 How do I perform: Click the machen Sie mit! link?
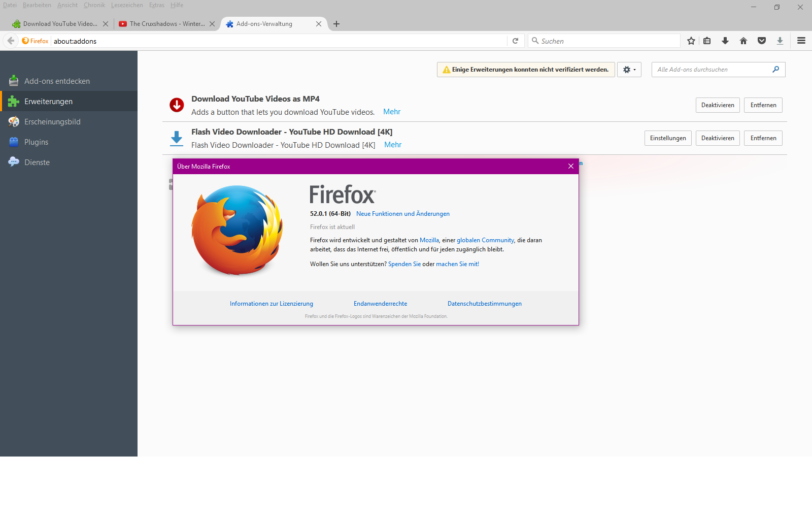tap(458, 264)
